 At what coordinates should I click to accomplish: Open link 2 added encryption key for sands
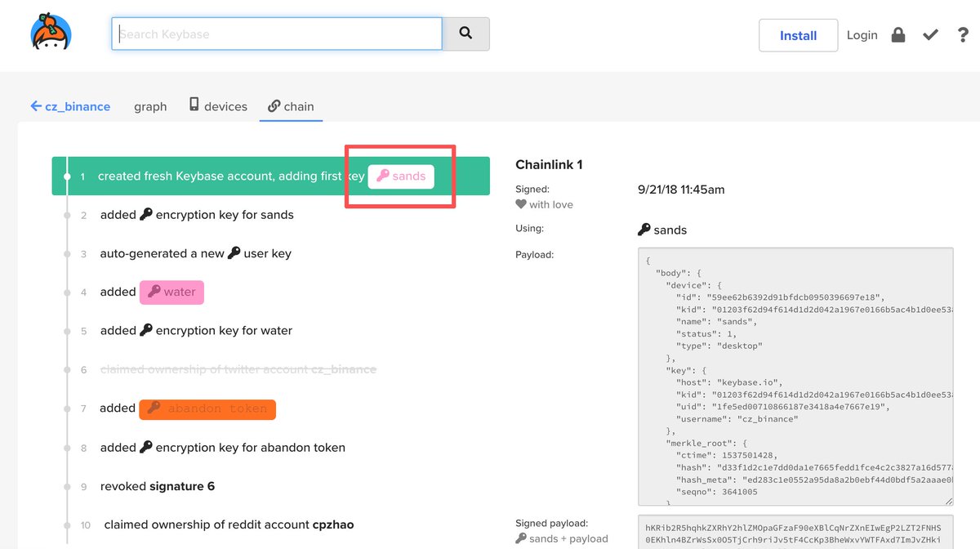click(x=197, y=215)
